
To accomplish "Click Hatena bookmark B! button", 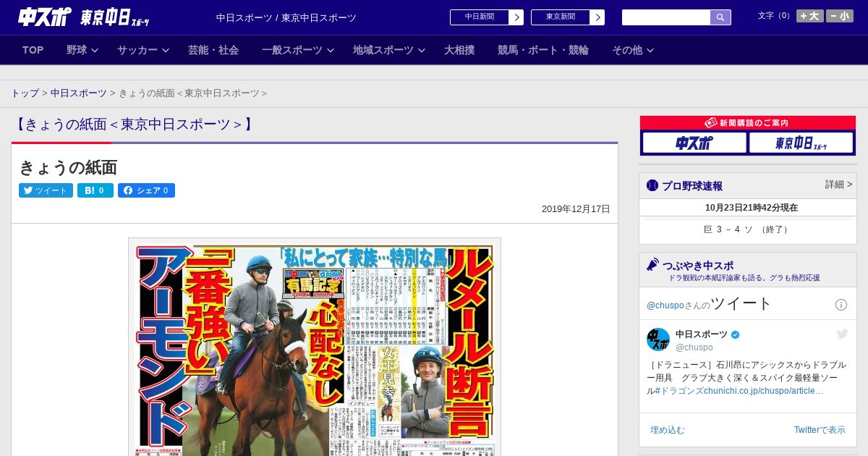I will [x=95, y=190].
